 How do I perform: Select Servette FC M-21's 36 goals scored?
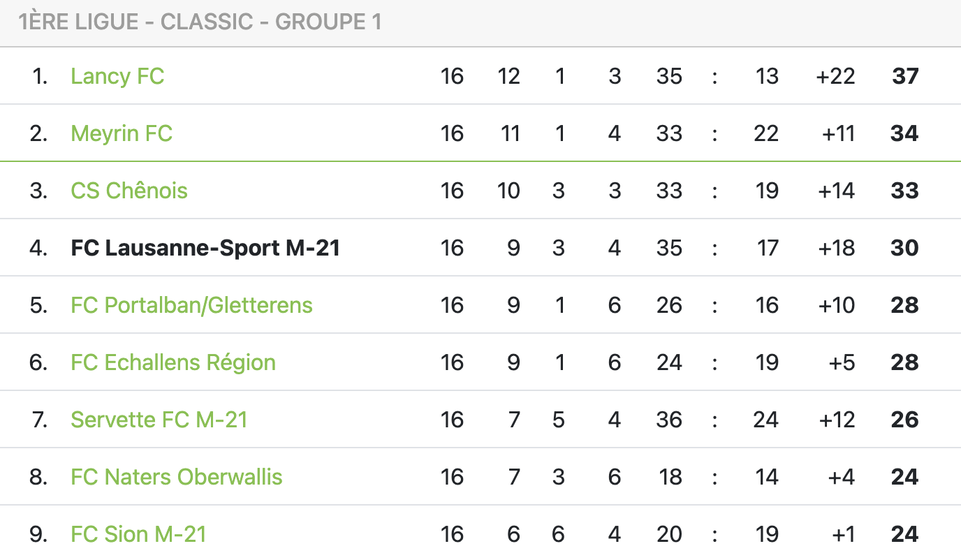click(669, 420)
